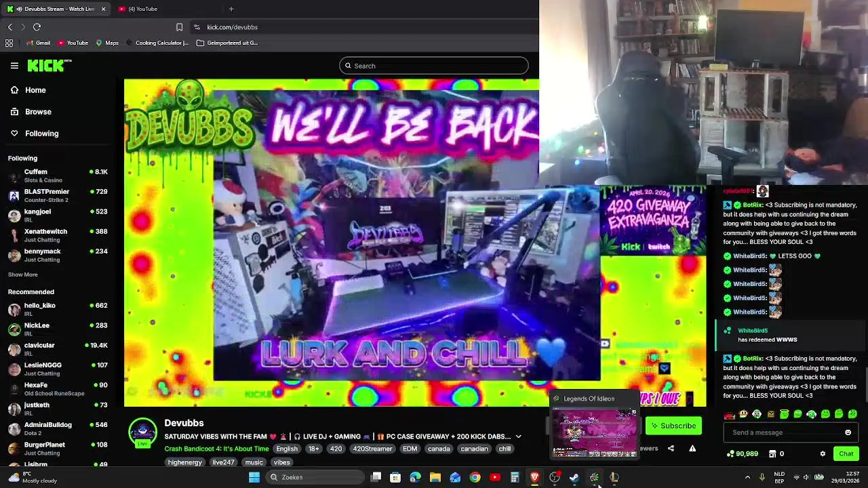Open the chat emoji picker
The image size is (868, 488).
[848, 432]
